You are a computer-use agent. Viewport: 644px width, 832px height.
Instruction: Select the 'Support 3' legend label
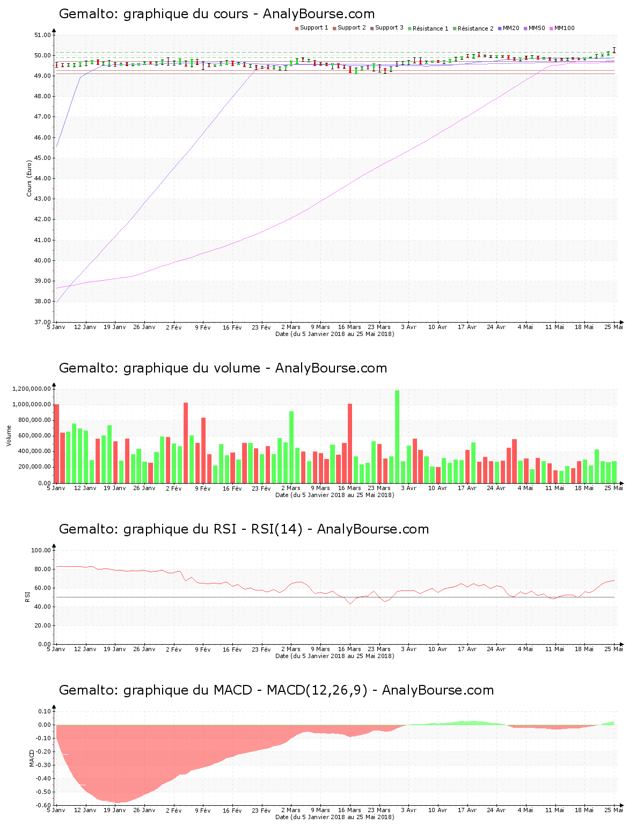tap(389, 28)
